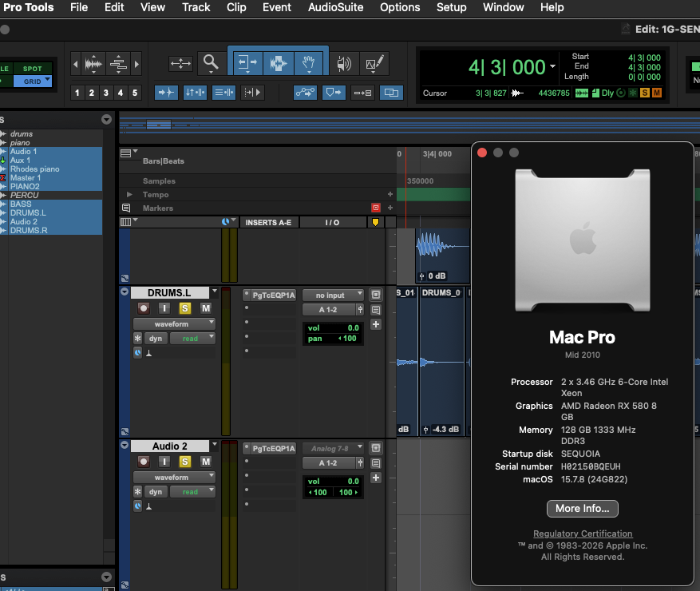
Task: Click the yellow delay compensation indicator
Action: point(375,222)
